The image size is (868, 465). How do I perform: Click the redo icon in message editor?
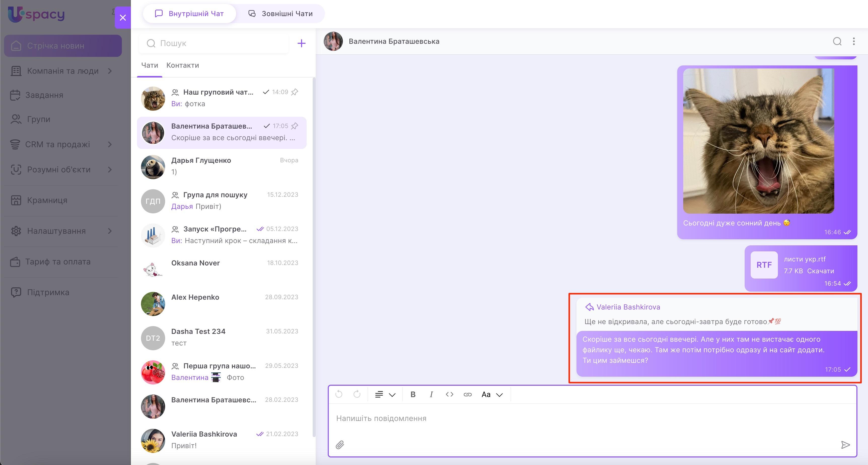coord(357,394)
